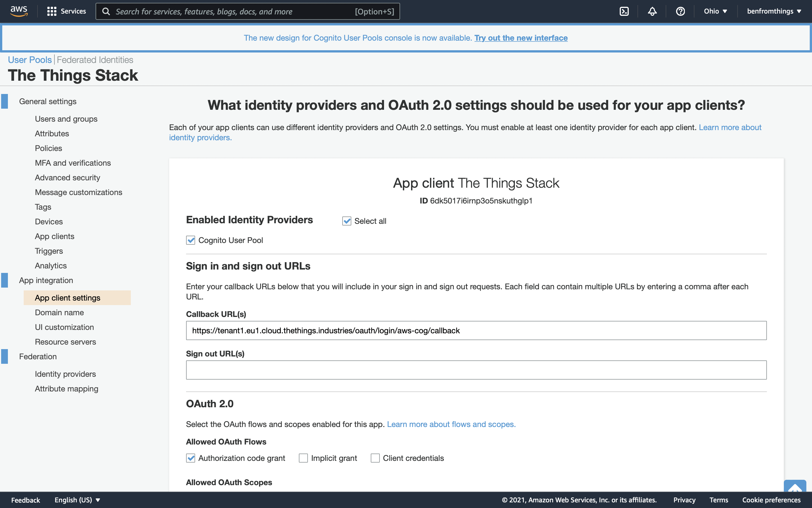812x508 pixels.
Task: Open the notifications bell icon
Action: pos(652,11)
